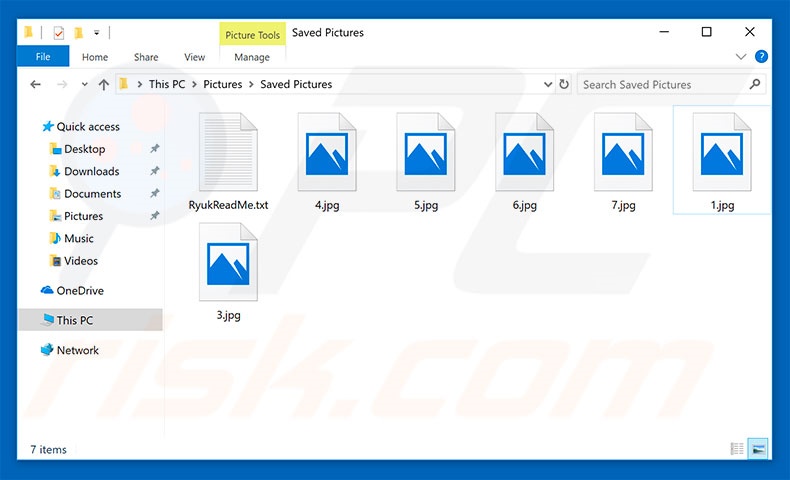The height and width of the screenshot is (480, 790).
Task: Switch to the Home ribbon tab
Action: pos(95,57)
